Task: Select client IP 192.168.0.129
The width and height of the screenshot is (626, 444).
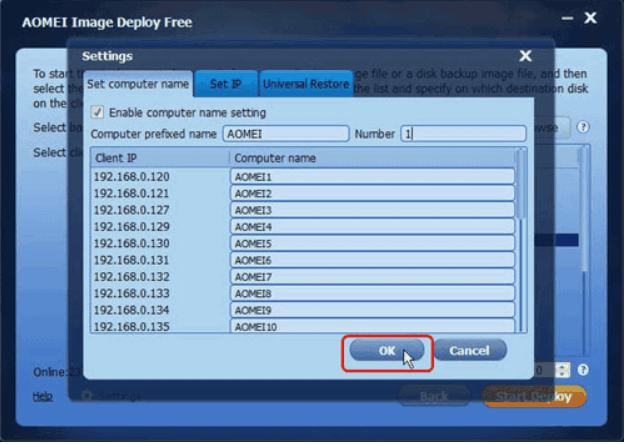Action: coord(131,227)
